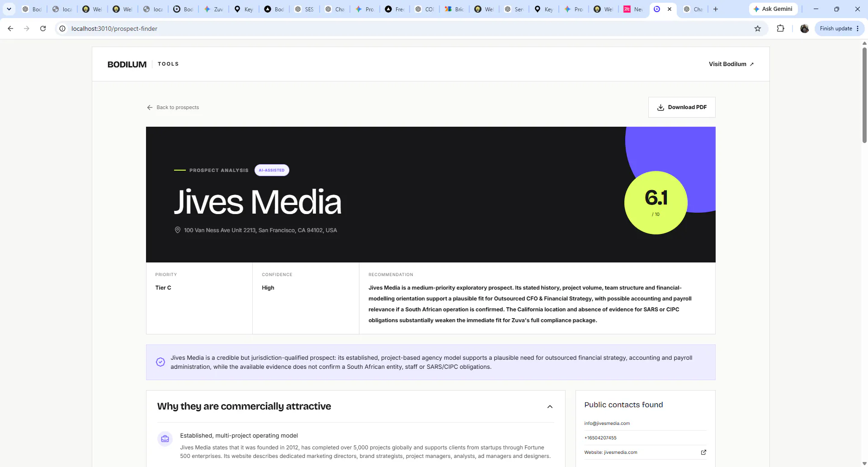The image size is (868, 467).
Task: Click the RECOMMENDATION label
Action: [x=391, y=275]
